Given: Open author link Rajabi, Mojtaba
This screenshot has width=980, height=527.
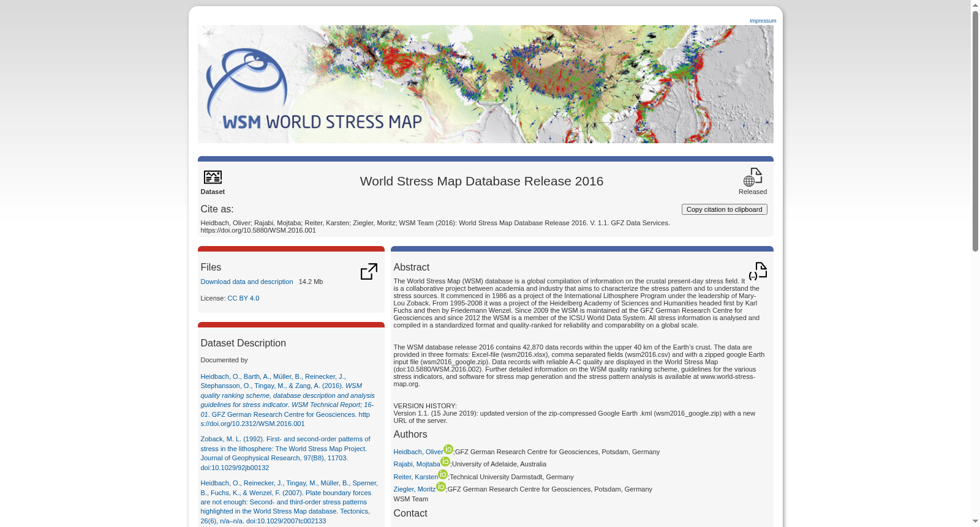Looking at the screenshot, I should (417, 464).
